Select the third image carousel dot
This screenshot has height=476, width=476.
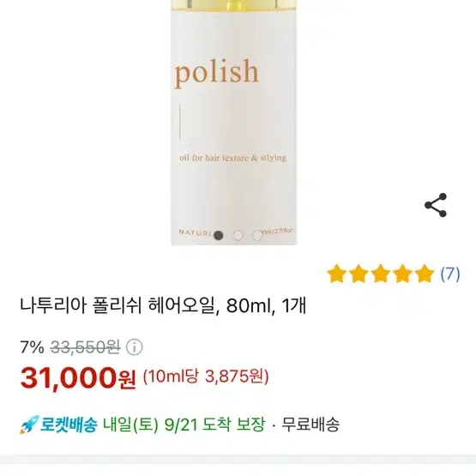257,235
